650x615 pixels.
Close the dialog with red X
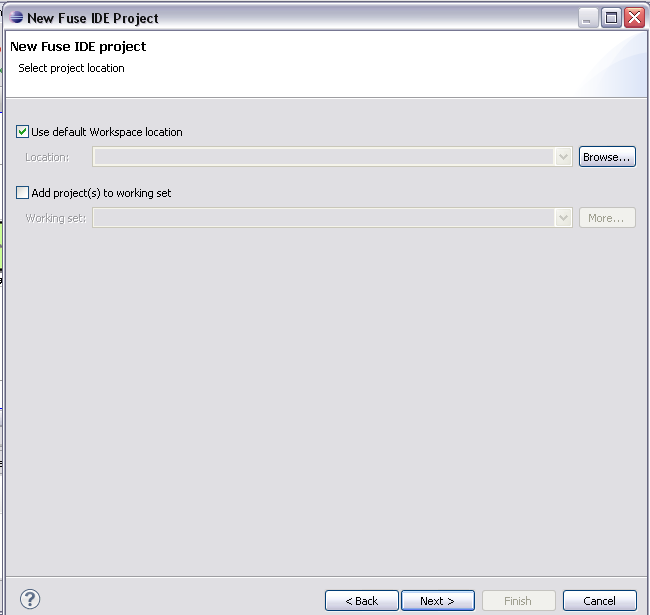coord(635,18)
